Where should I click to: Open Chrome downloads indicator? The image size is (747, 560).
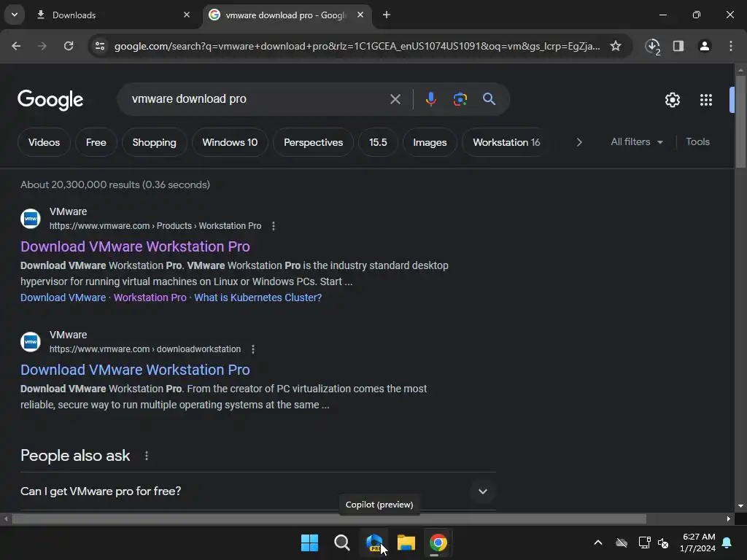tap(652, 46)
